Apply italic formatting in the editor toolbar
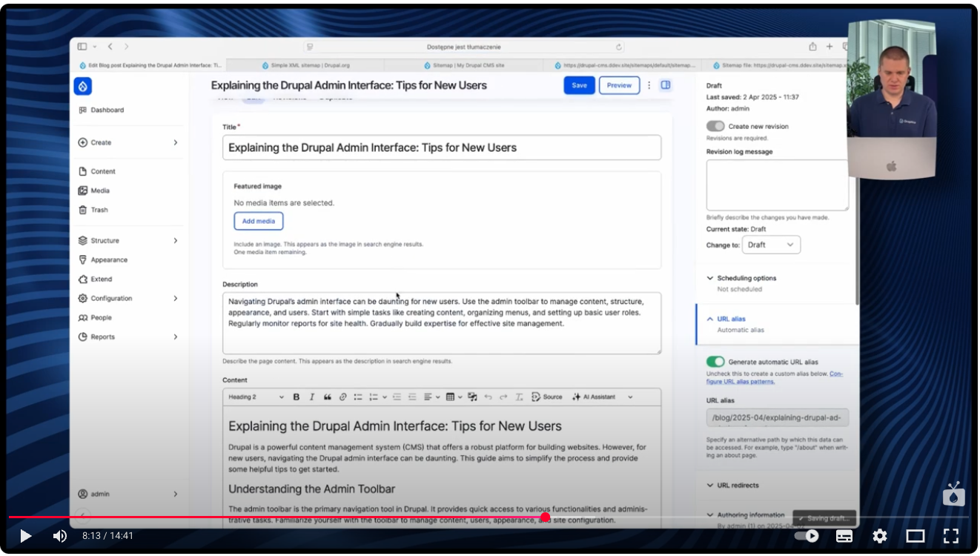Screen dimensions: 980x556 pyautogui.click(x=311, y=397)
